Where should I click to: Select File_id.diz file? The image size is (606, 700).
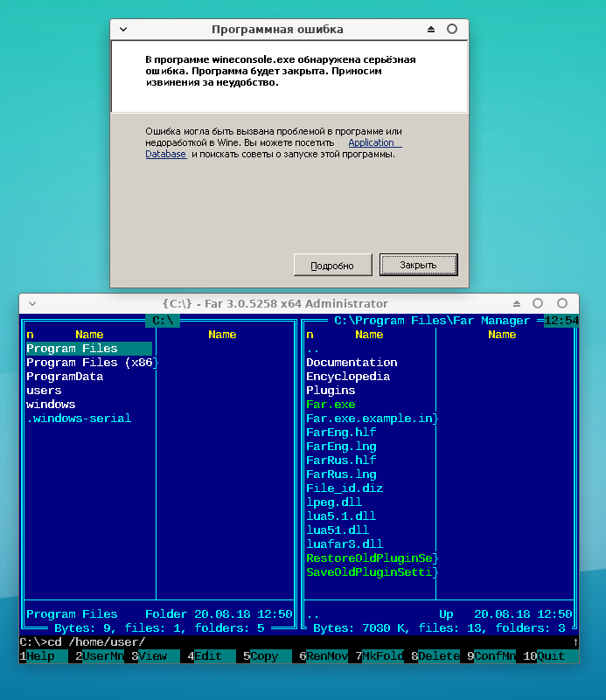pyautogui.click(x=345, y=489)
